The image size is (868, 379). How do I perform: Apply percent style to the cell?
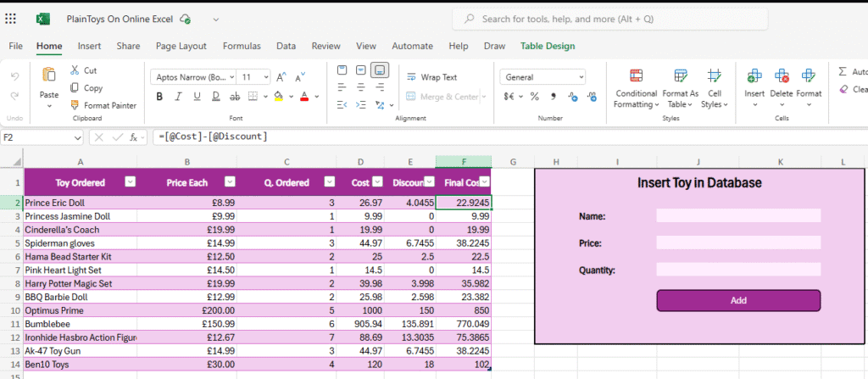tap(534, 96)
